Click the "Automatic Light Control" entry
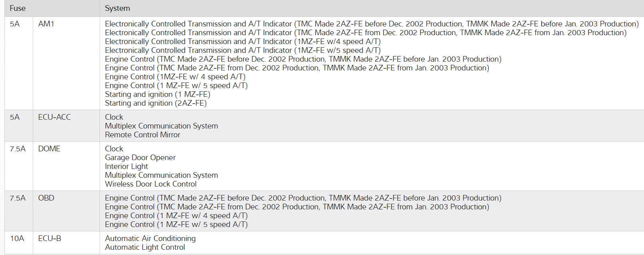This screenshot has height=255, width=644. pos(145,247)
